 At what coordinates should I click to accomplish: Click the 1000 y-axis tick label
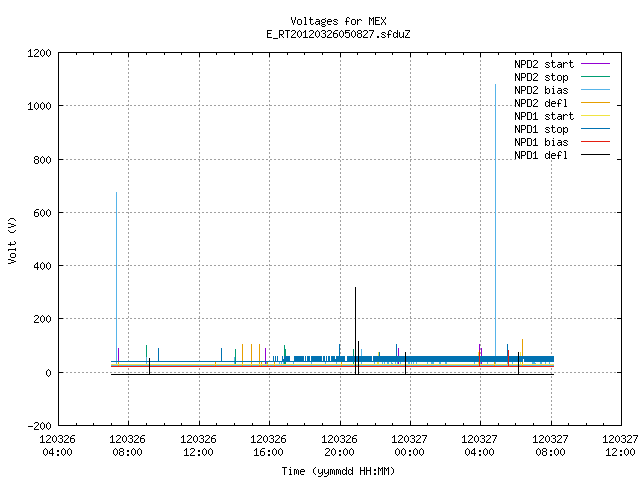(39, 107)
